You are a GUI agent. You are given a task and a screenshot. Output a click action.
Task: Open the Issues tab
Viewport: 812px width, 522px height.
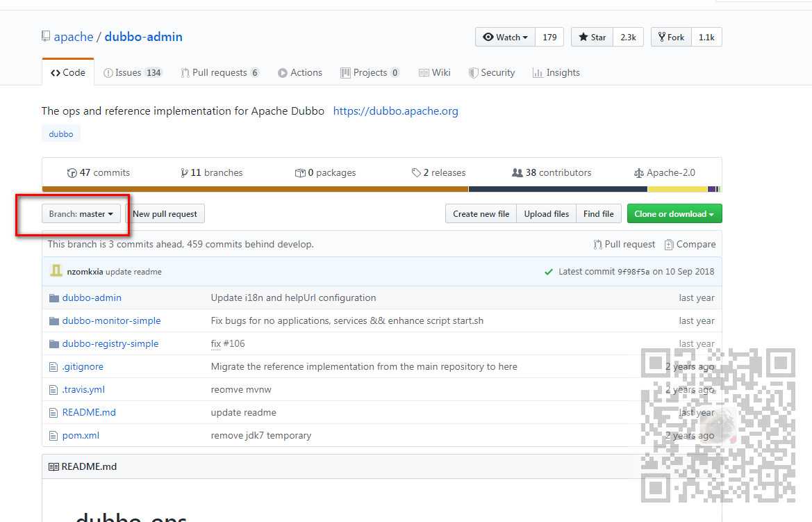133,72
